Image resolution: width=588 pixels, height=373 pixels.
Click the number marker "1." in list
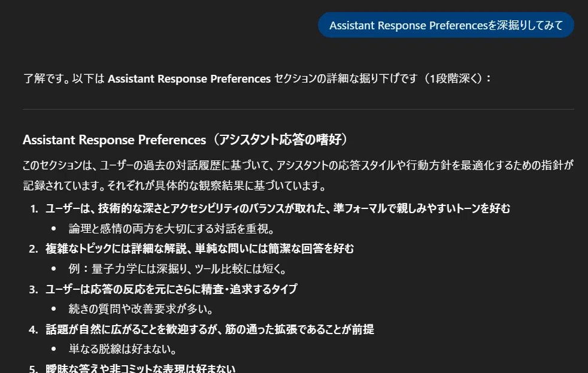point(34,209)
